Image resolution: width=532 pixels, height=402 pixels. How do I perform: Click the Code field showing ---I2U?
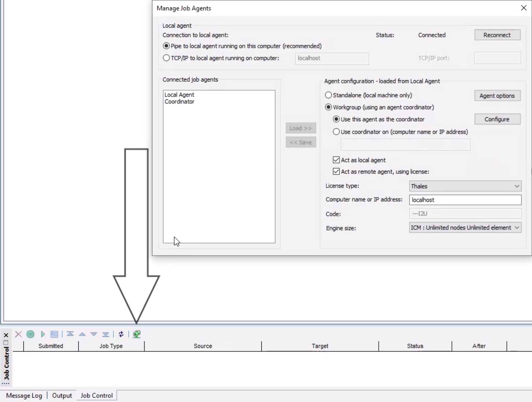tap(465, 214)
